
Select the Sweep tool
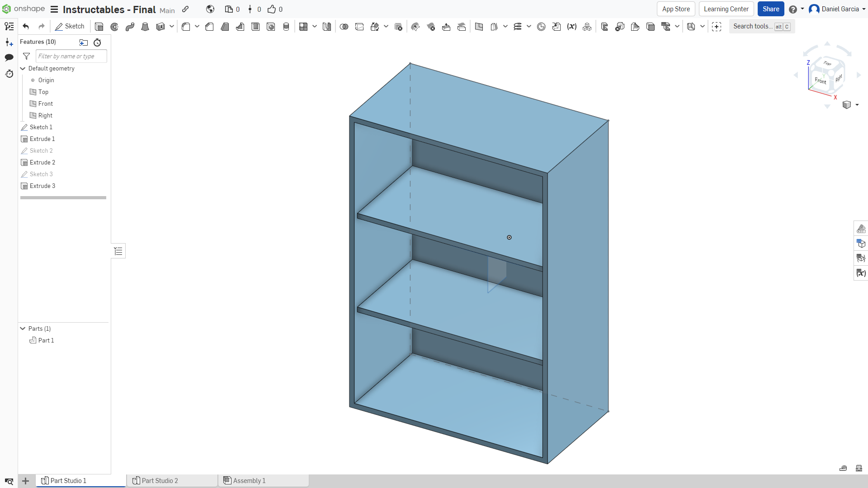[x=130, y=26]
